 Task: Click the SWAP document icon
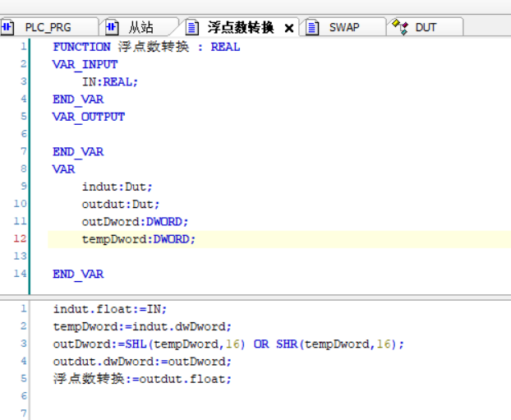(x=312, y=27)
